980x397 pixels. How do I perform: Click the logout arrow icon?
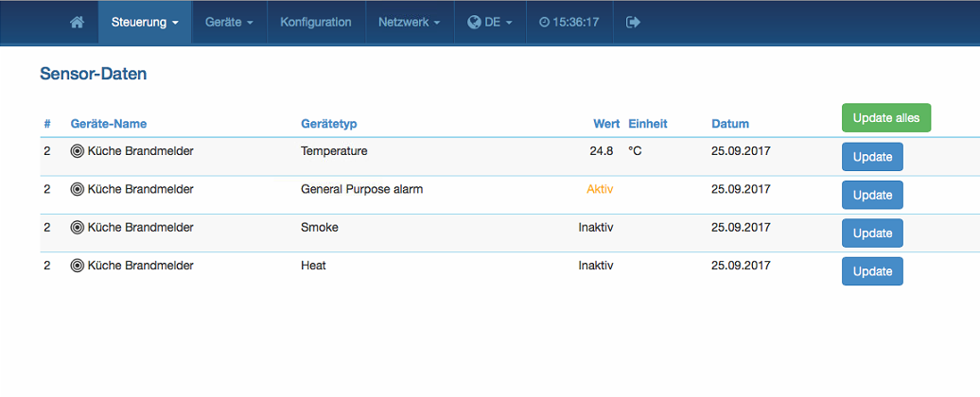click(x=634, y=22)
